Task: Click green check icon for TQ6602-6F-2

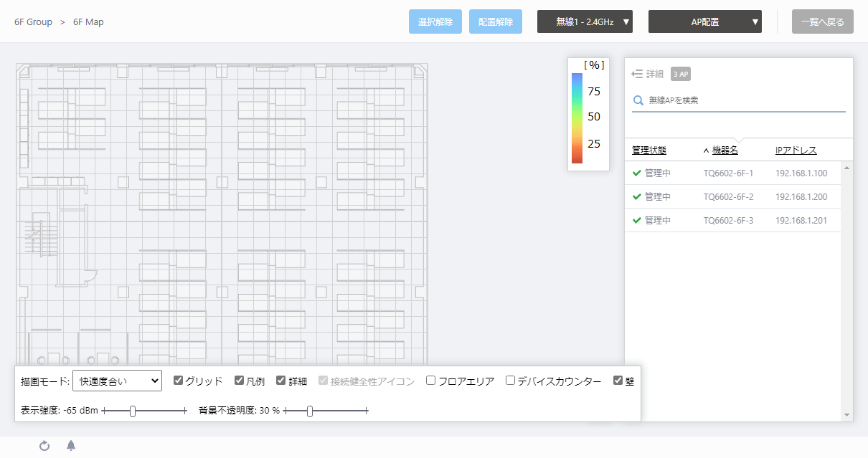Action: (x=636, y=196)
